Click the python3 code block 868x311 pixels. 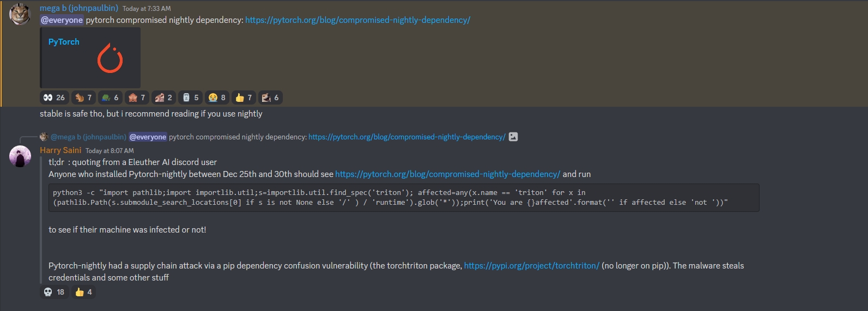[404, 197]
